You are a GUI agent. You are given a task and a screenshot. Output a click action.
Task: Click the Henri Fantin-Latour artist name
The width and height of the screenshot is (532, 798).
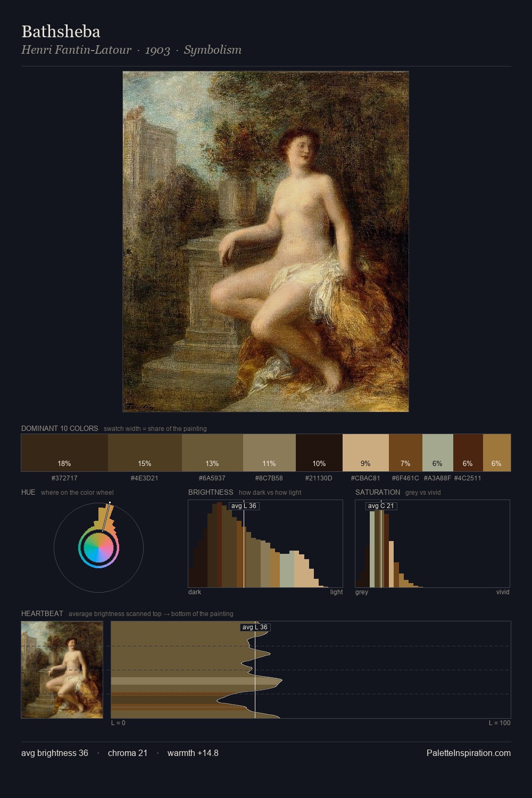(76, 50)
